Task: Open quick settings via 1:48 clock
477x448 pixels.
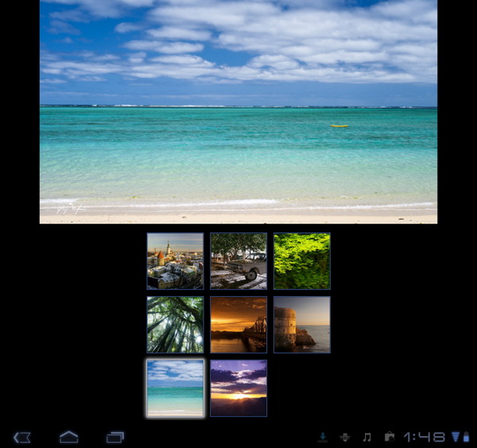Action: pyautogui.click(x=424, y=437)
